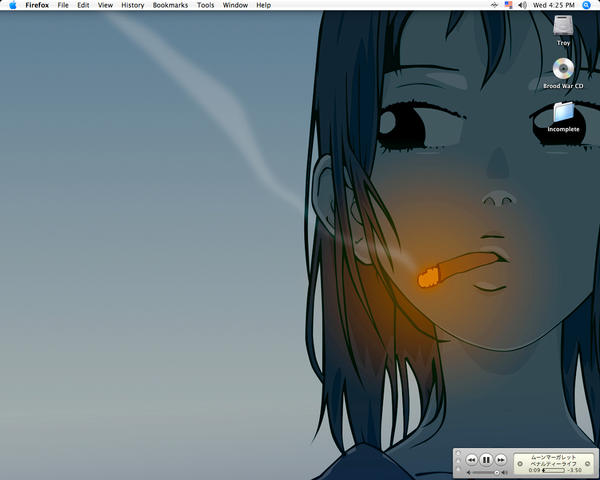
Task: Click elapsed time 0:09 in iTunes
Action: [534, 470]
